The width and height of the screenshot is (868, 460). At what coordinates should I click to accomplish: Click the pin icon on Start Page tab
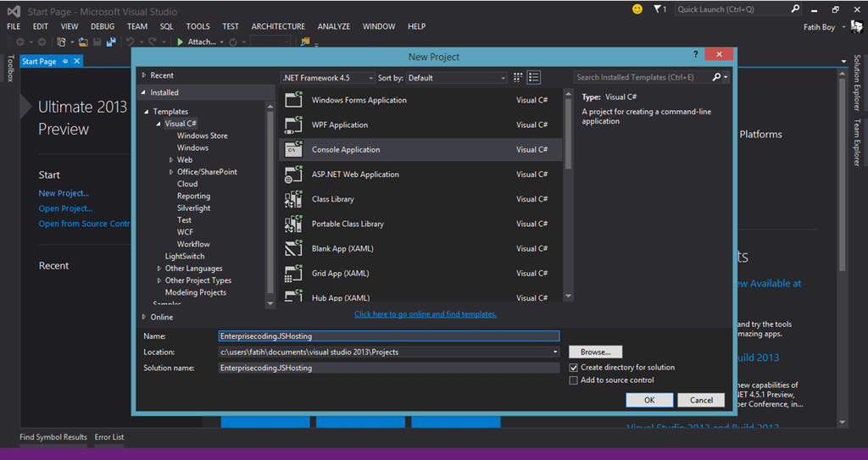[64, 61]
